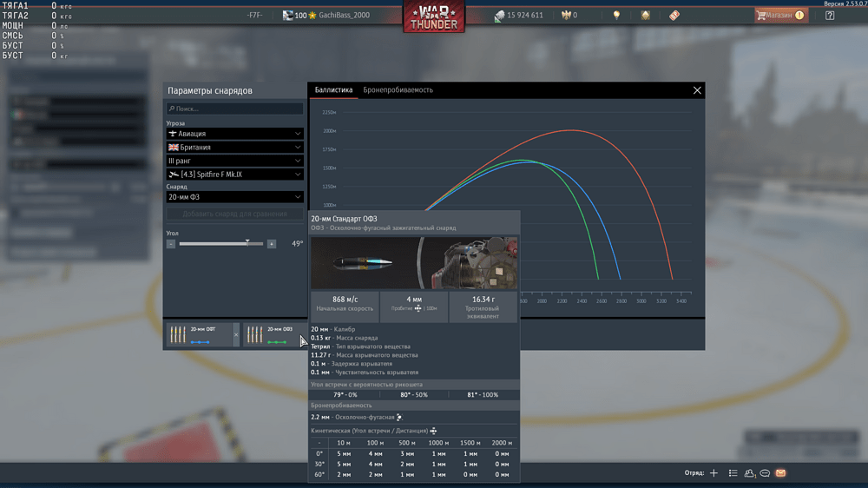
Task: Open the Британия country dropdown
Action: [x=234, y=148]
